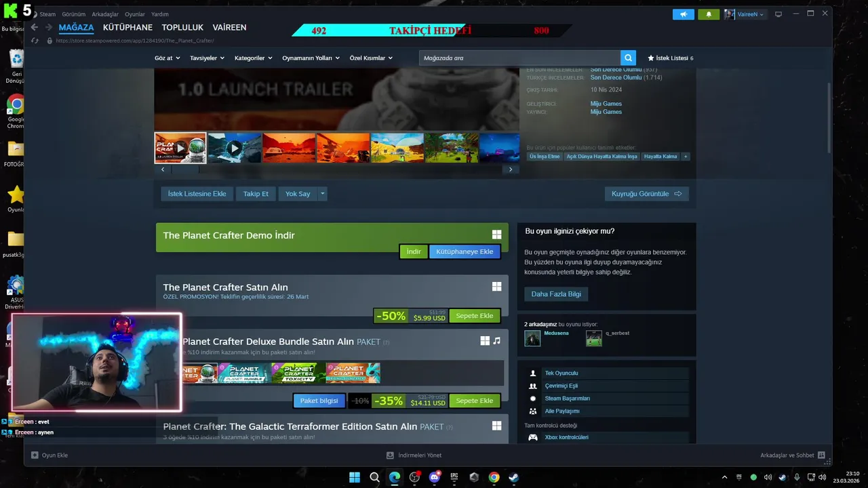Open the VaireeN account dropdown

click(745, 14)
